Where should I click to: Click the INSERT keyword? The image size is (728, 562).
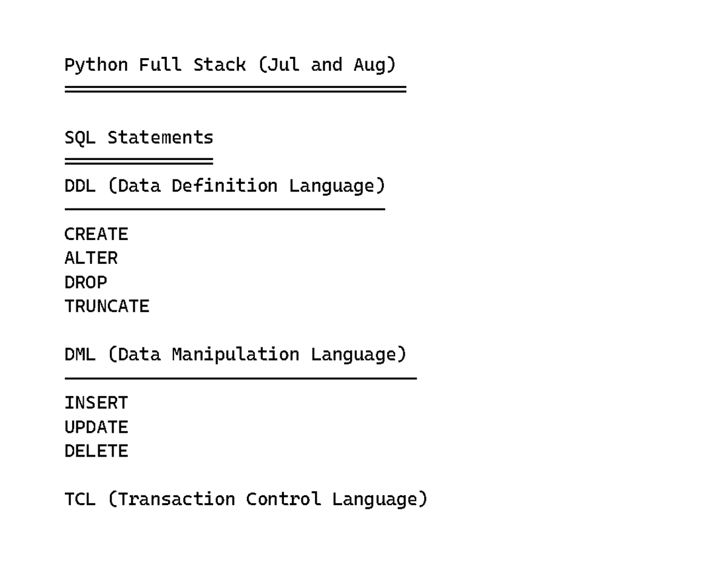click(96, 403)
